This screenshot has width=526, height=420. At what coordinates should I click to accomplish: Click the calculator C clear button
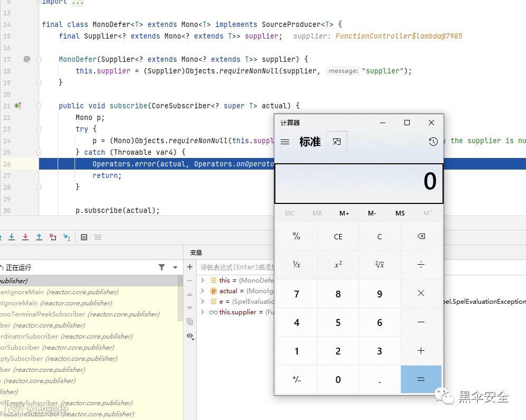click(x=380, y=237)
